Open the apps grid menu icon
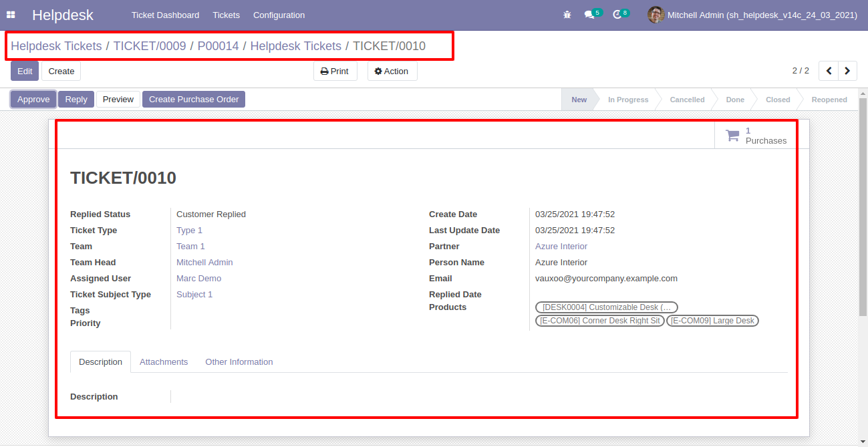The image size is (868, 447). [11, 15]
